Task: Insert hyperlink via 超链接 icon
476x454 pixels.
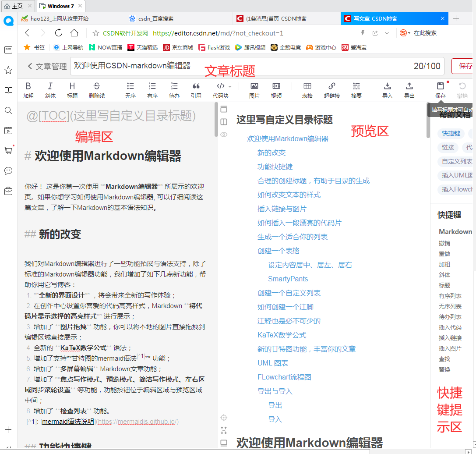Action: point(332,90)
